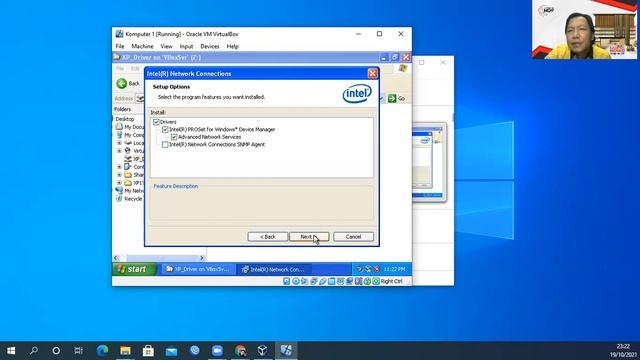
Task: Expand the Local Disk node in Folders tree
Action: pyautogui.click(x=120, y=143)
